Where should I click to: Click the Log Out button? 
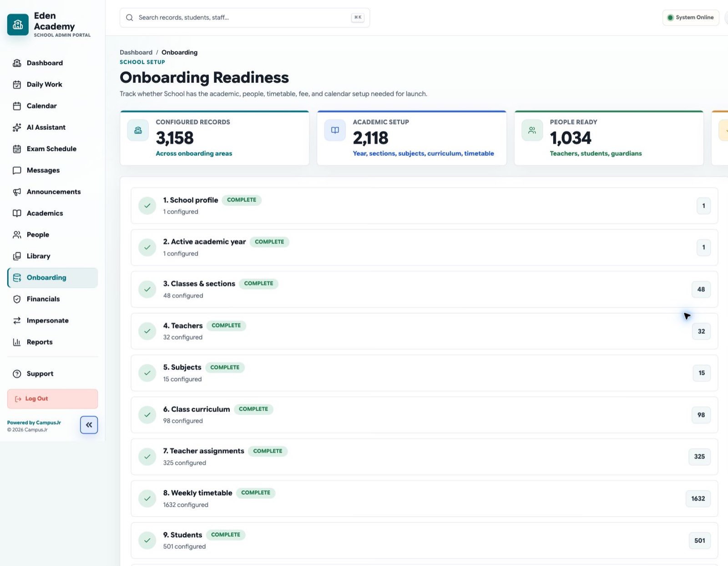pos(52,399)
